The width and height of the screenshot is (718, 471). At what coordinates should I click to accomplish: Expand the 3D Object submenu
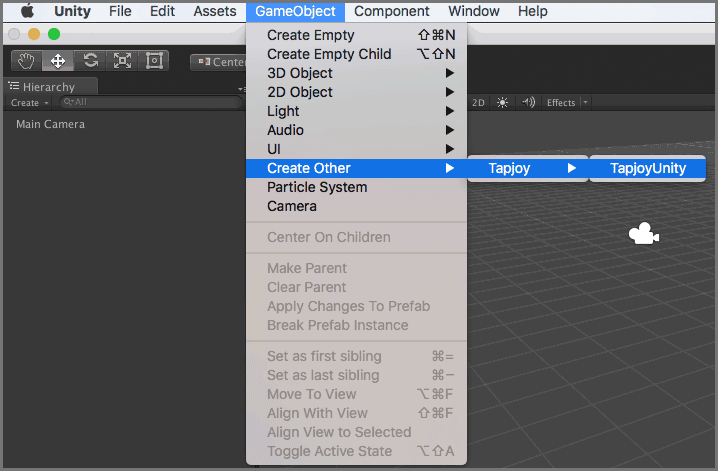click(x=356, y=73)
